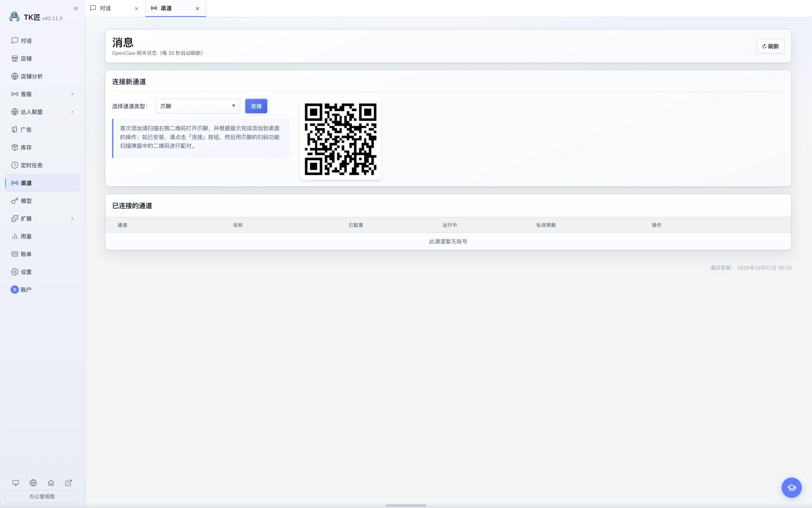The width and height of the screenshot is (812, 508).
Task: Click the home icon at sidebar bottom
Action: (51, 483)
